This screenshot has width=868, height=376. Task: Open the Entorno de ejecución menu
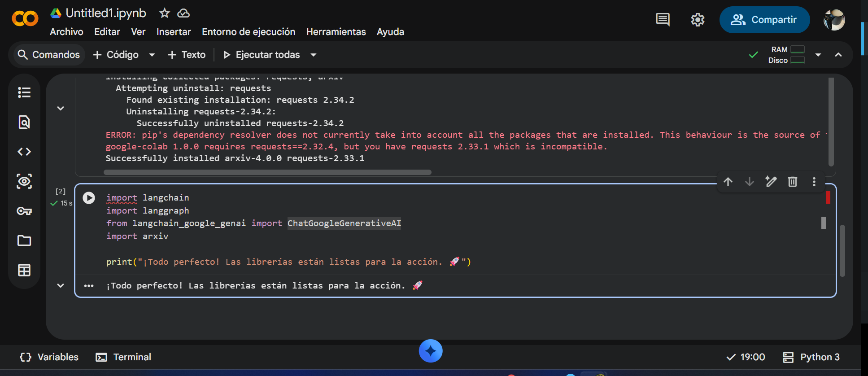point(249,32)
